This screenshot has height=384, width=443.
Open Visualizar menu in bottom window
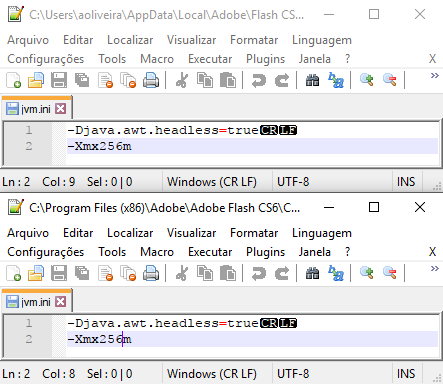191,233
